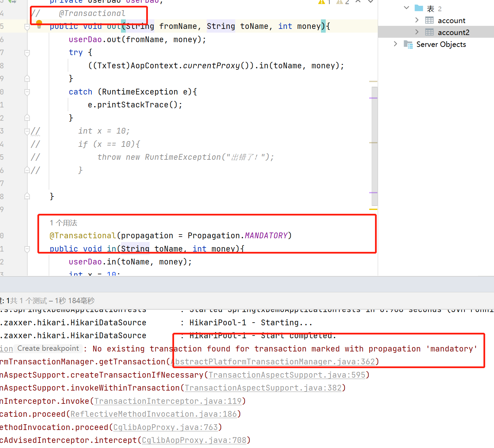This screenshot has height=448, width=494.
Task: Click the Server Objects icon
Action: 408,44
